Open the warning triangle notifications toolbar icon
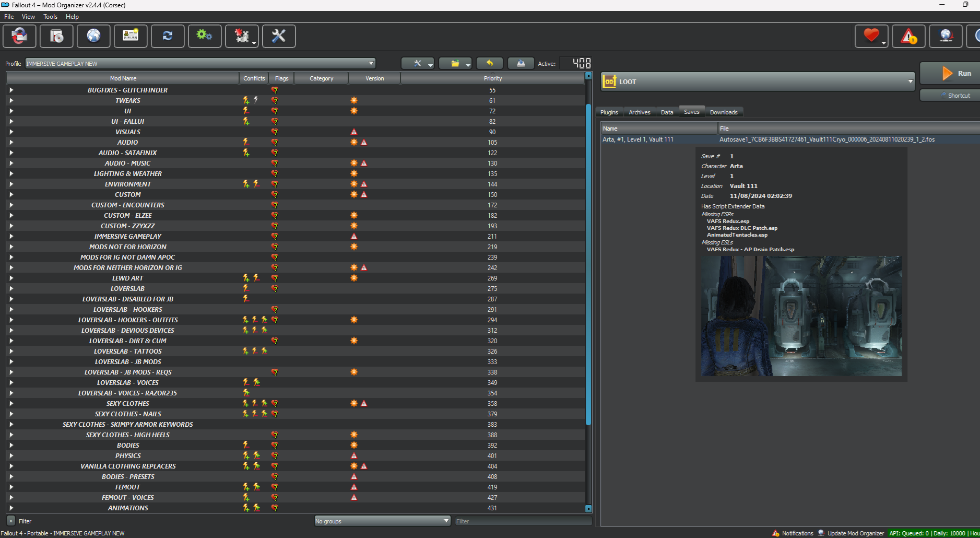This screenshot has width=980, height=538. point(908,36)
